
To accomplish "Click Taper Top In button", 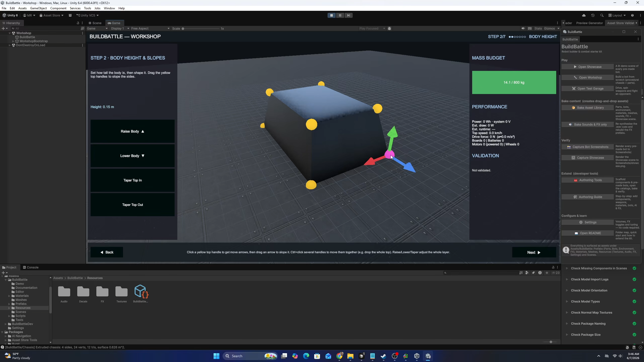I will [132, 180].
